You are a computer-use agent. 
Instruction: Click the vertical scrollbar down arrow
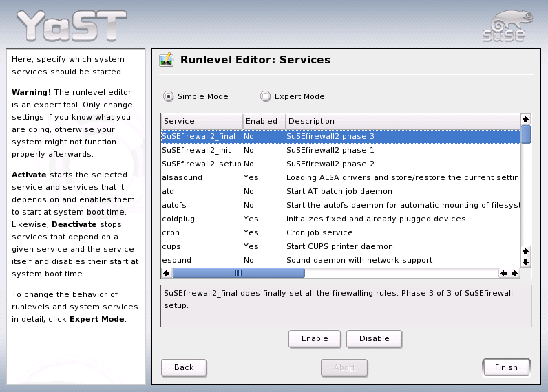525,262
